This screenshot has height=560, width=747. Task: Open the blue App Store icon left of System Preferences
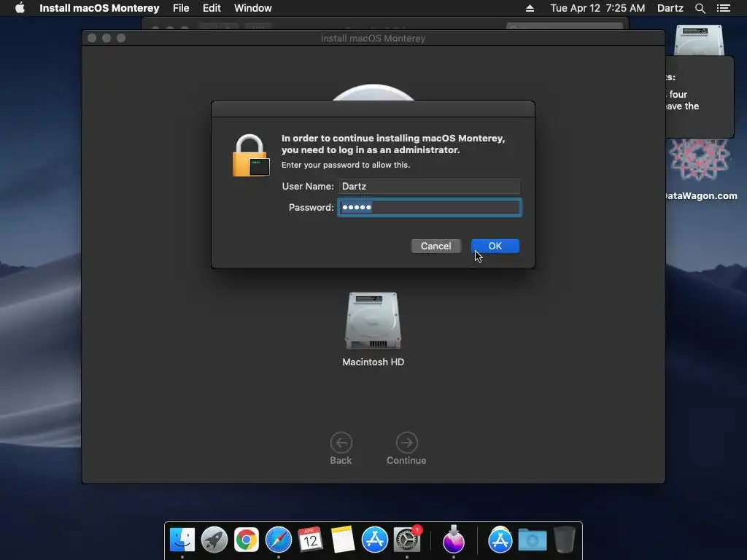point(374,540)
